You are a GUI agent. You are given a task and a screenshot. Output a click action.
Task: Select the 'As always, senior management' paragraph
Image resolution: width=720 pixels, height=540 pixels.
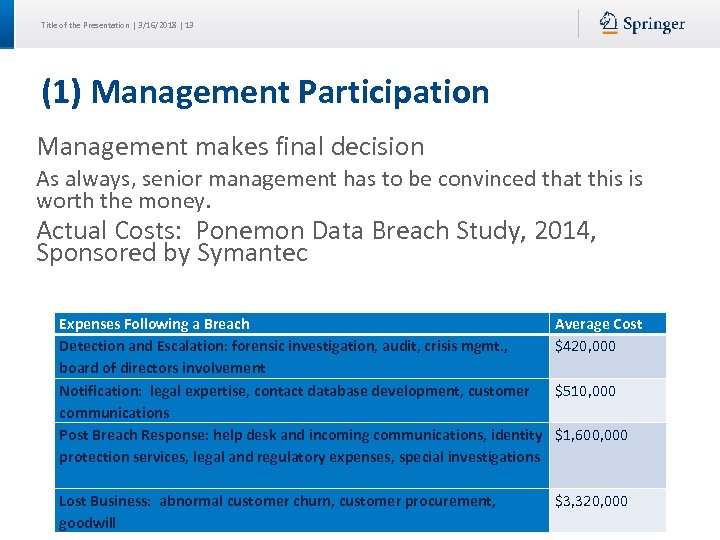[339, 188]
